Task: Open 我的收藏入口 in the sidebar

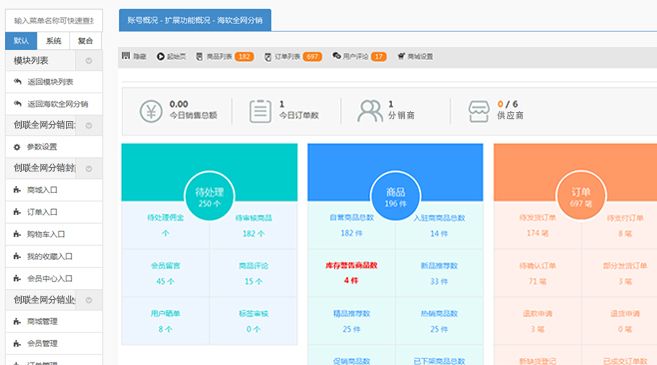Action: pyautogui.click(x=54, y=256)
